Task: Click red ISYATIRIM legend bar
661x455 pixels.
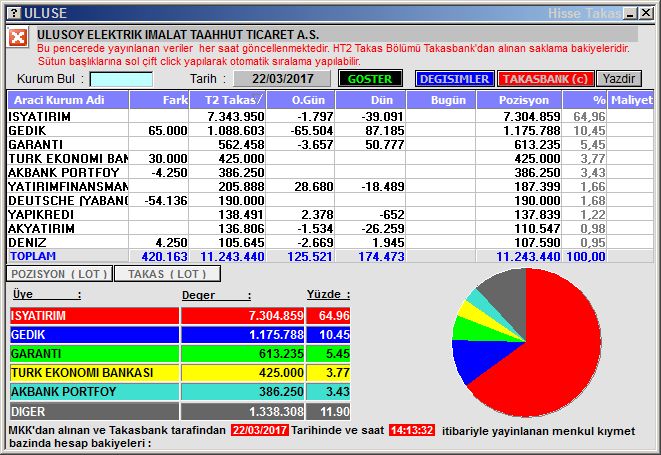Action: pos(94,315)
